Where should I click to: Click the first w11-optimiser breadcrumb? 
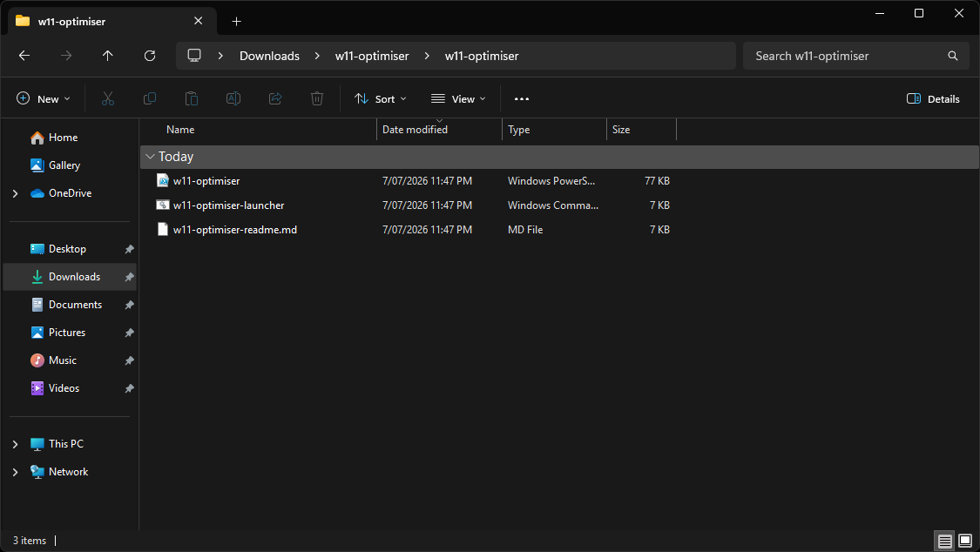pyautogui.click(x=372, y=56)
